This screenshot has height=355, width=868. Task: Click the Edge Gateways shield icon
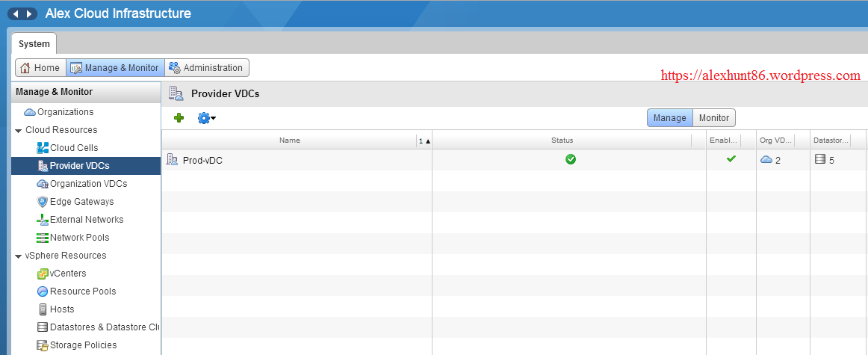click(43, 202)
